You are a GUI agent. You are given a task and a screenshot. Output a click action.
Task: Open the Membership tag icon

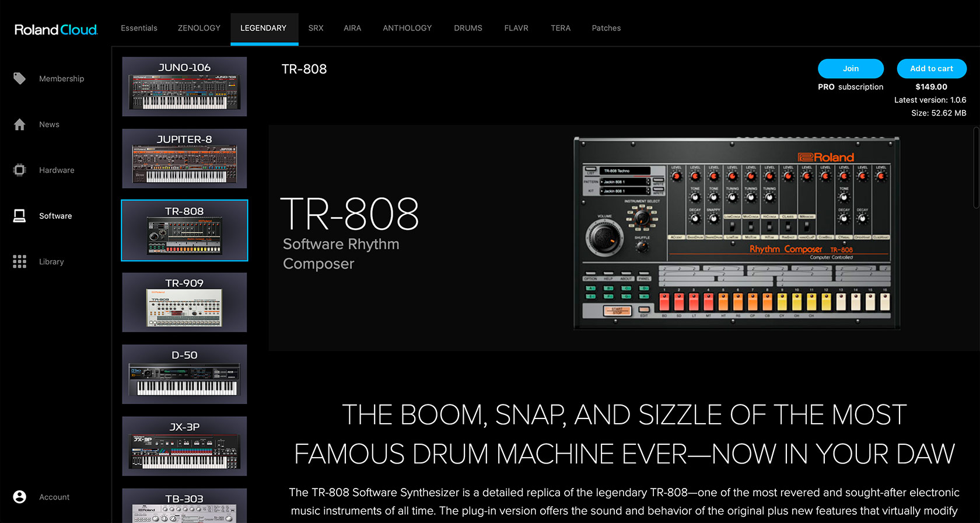(20, 78)
